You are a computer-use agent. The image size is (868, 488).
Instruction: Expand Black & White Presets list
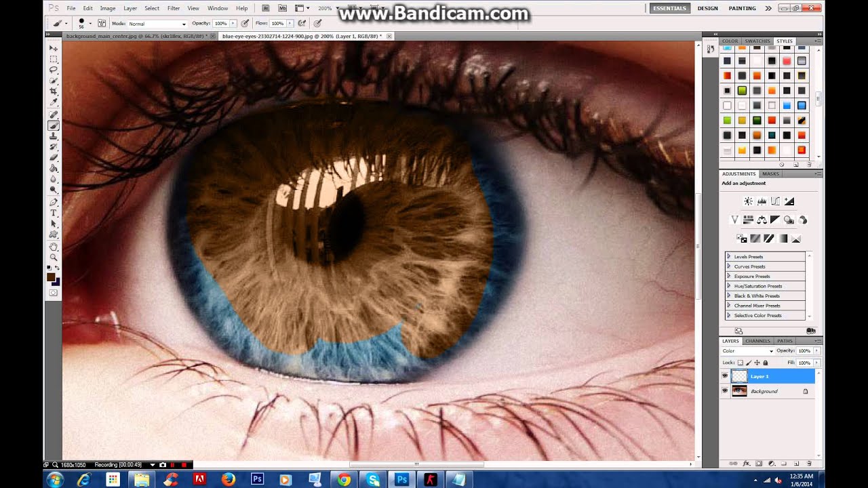click(x=729, y=296)
